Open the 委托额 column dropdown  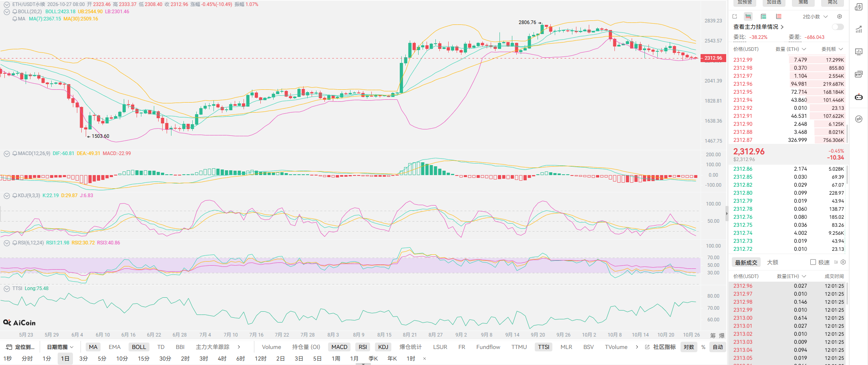[x=832, y=49]
